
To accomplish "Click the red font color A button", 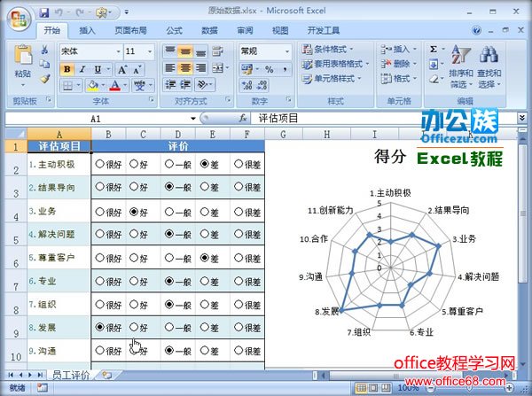I will [x=115, y=85].
